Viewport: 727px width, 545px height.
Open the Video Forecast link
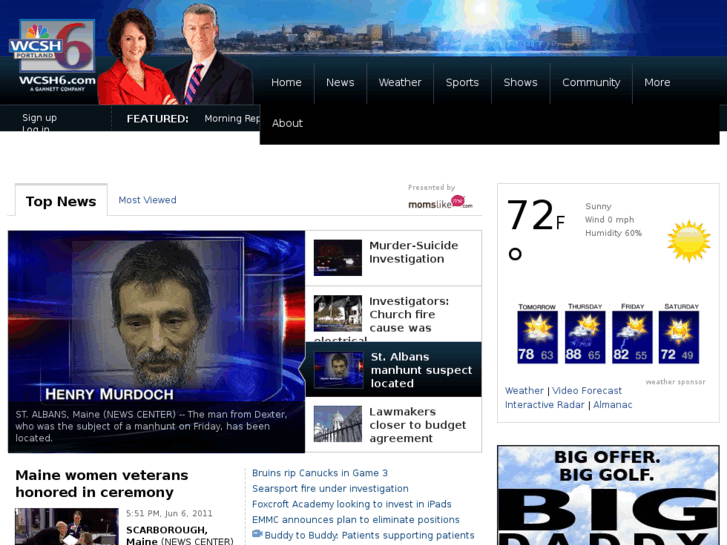point(587,391)
